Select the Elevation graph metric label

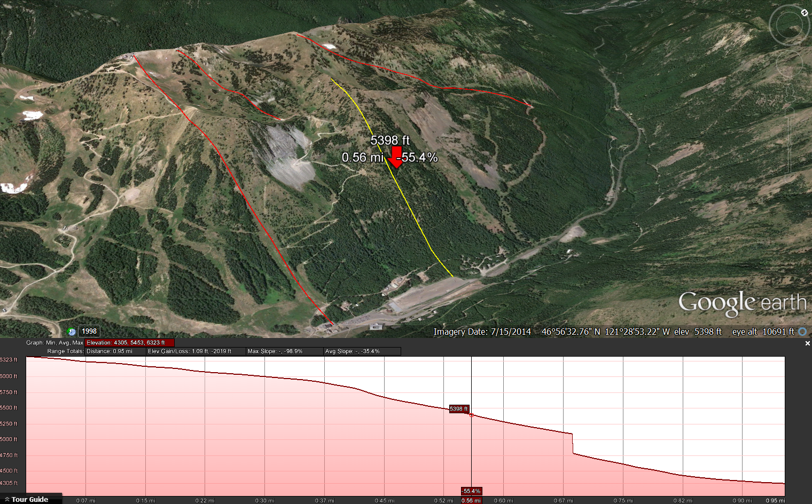pos(130,343)
